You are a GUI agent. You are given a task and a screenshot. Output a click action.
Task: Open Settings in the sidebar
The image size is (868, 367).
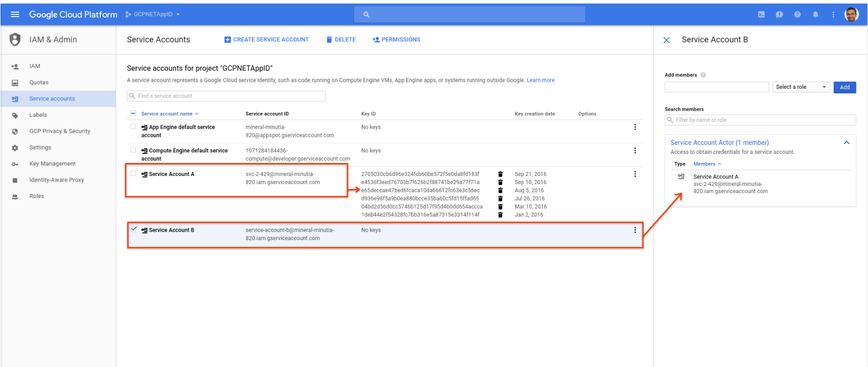click(x=40, y=147)
